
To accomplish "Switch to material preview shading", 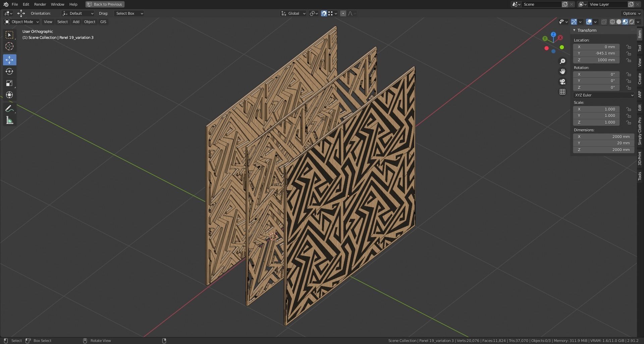I will tap(625, 22).
